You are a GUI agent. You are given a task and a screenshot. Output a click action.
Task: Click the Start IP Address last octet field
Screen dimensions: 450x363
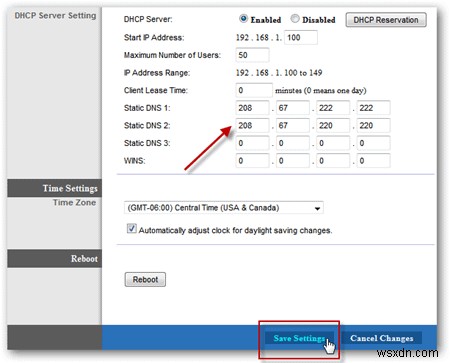coord(301,38)
